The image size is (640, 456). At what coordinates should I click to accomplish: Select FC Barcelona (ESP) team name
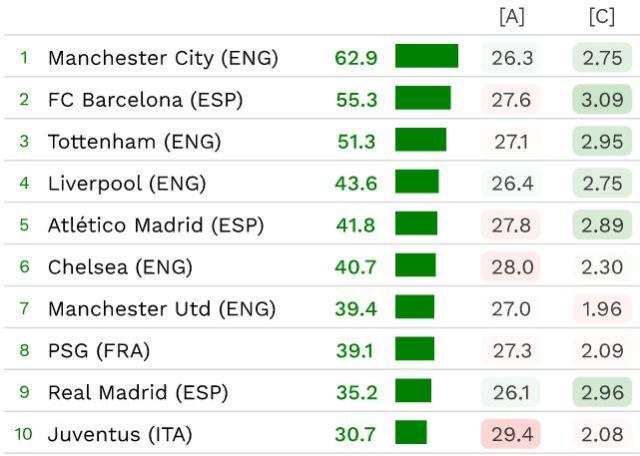click(145, 100)
